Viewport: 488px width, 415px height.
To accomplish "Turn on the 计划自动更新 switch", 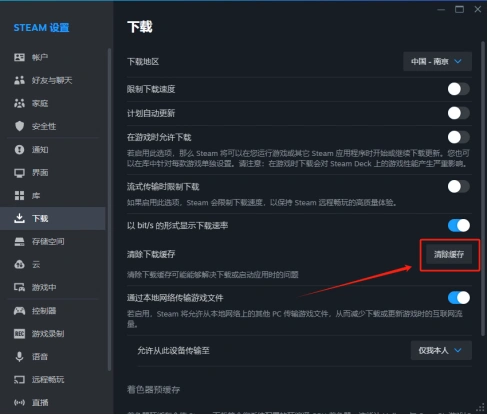I will 459,113.
